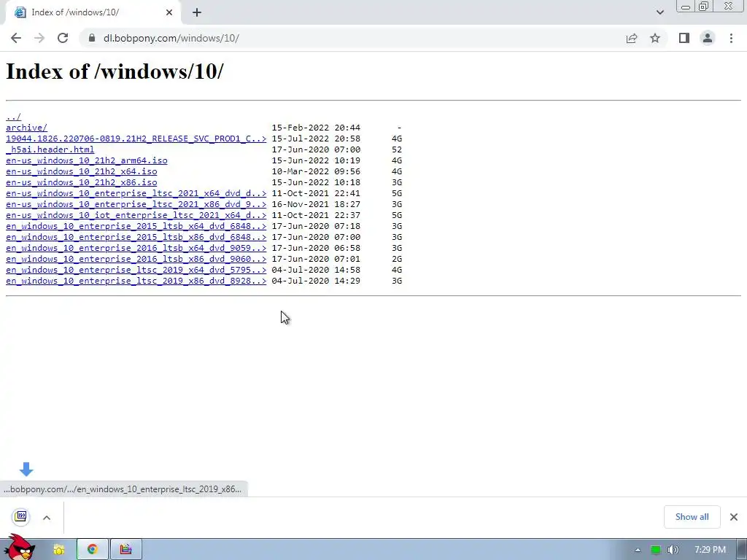Viewport: 747px width, 560px height.
Task: Download enterprise ltsc 2019 x86 dvd ISO
Action: click(x=136, y=281)
